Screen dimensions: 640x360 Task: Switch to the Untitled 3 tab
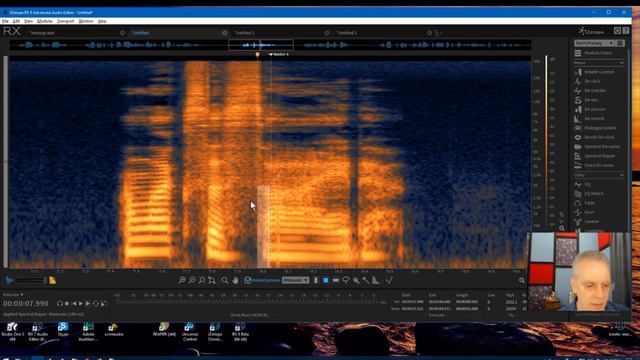[347, 33]
